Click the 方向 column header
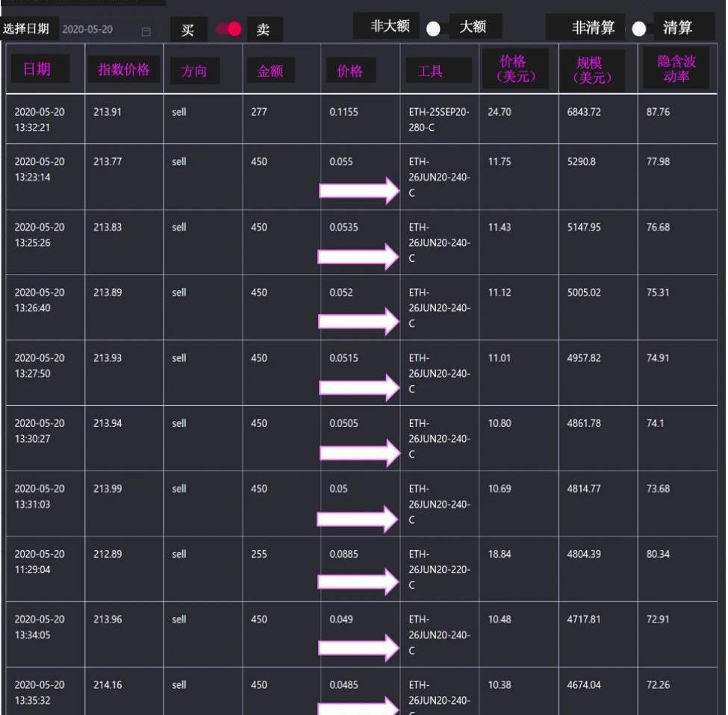This screenshot has height=715, width=728. 194,71
